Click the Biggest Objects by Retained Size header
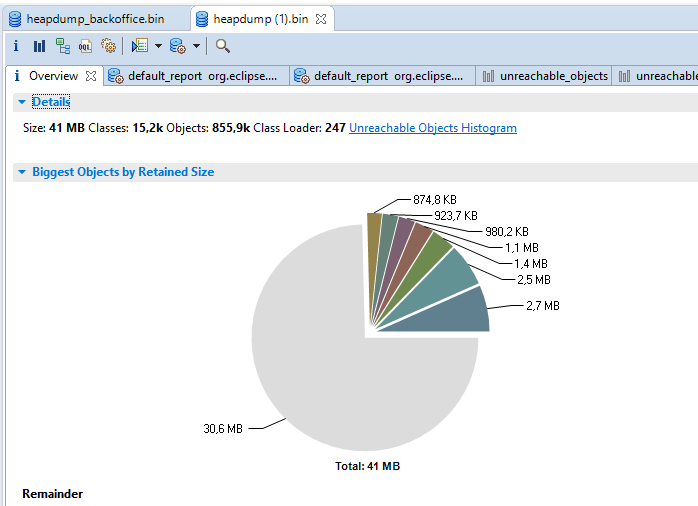 coord(123,172)
